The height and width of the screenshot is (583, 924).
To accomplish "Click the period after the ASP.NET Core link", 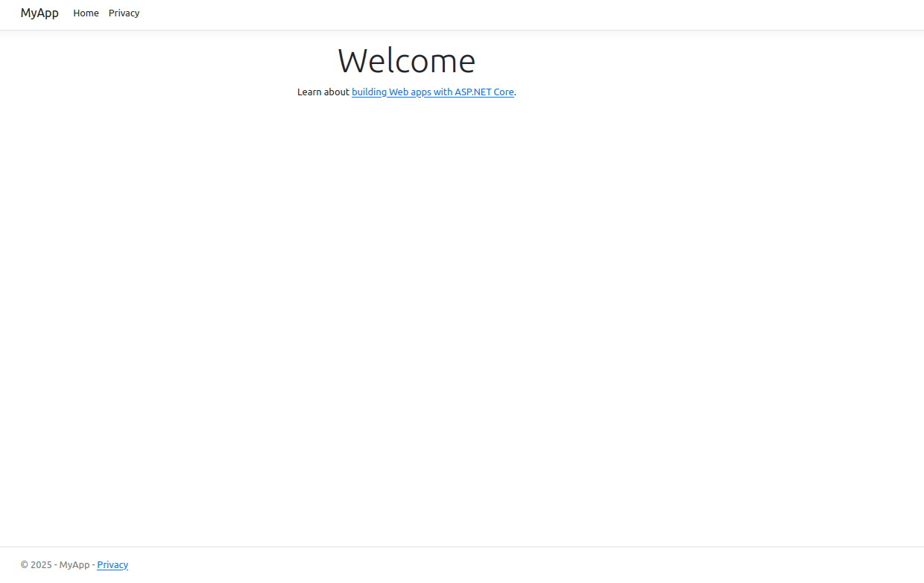I will (x=516, y=93).
